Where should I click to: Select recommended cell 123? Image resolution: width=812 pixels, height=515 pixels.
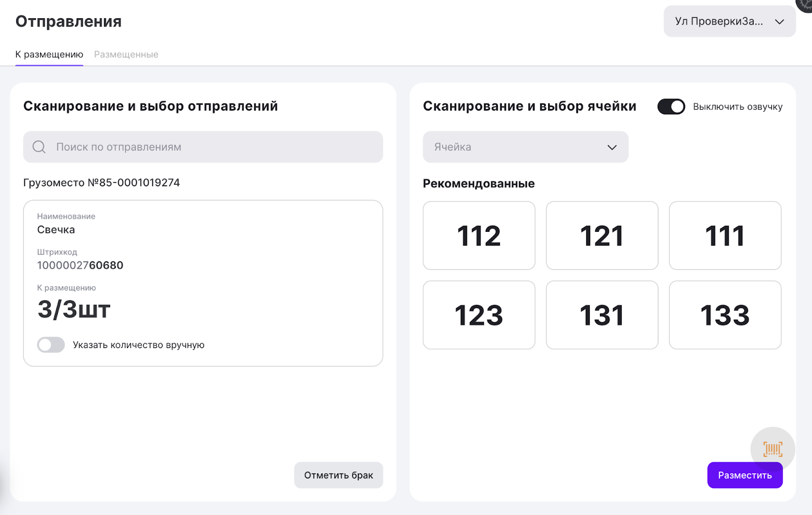[479, 315]
